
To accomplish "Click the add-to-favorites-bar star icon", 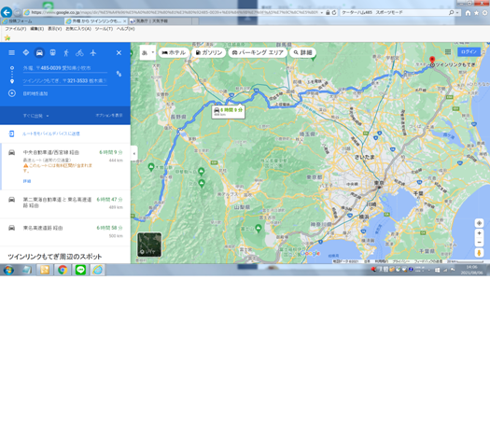I will (x=7, y=38).
